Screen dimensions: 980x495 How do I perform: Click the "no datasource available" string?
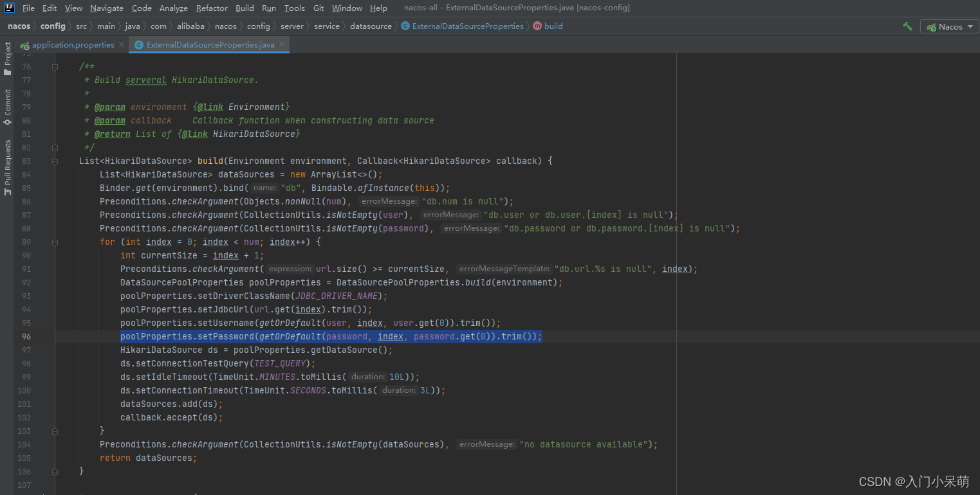click(x=584, y=444)
